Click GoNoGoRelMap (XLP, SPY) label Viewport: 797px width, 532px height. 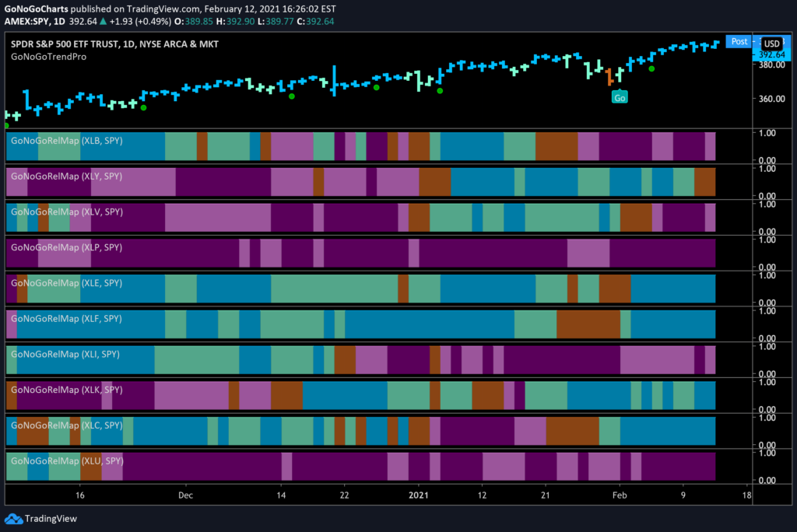[67, 247]
